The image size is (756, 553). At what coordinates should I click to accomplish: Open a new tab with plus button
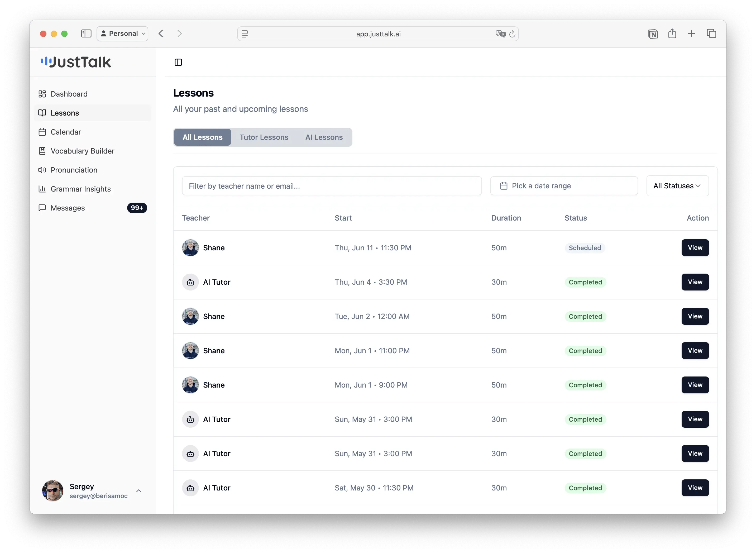[691, 34]
